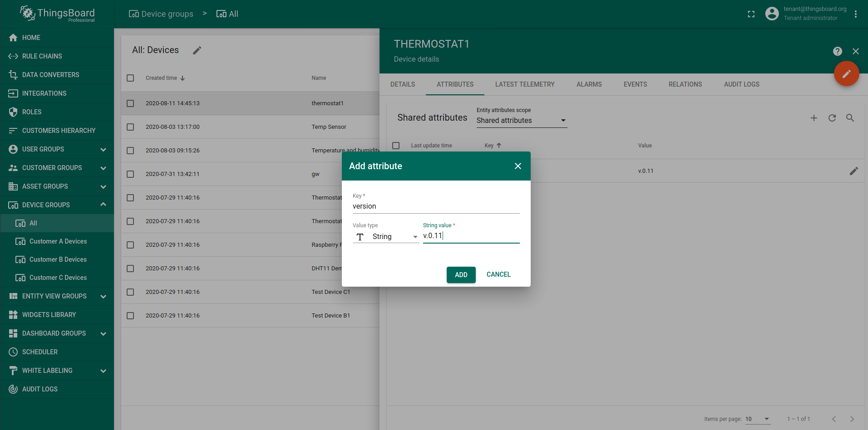Open Scheduler page
This screenshot has width=868, height=430.
[57, 352]
